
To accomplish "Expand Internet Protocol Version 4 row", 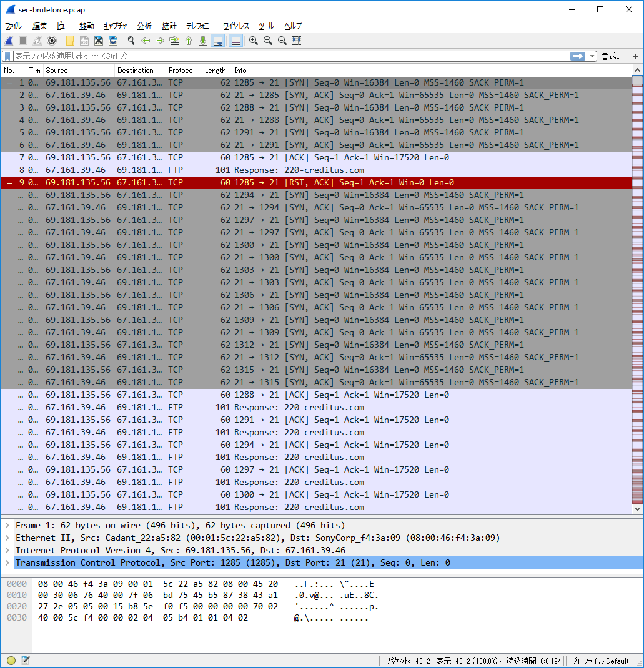I will (x=7, y=550).
